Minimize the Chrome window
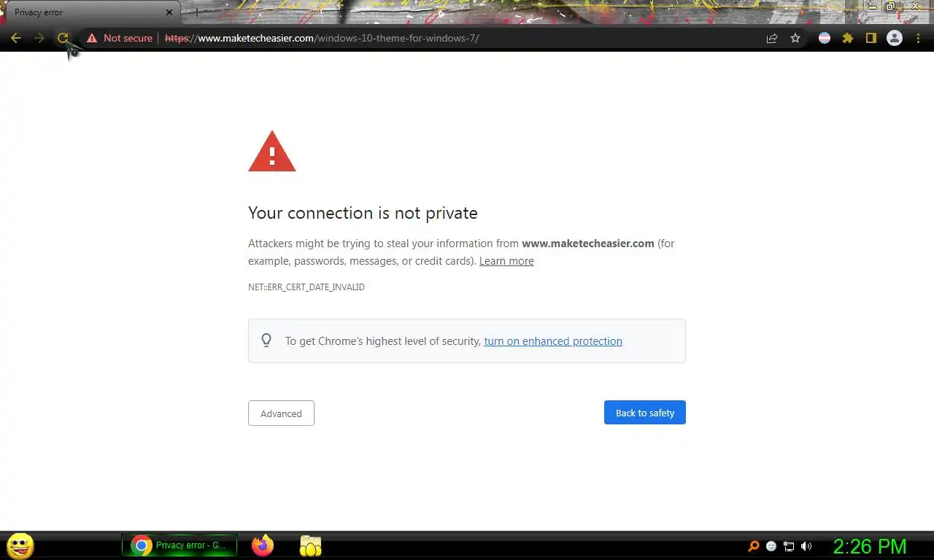This screenshot has width=934, height=560. point(871,6)
